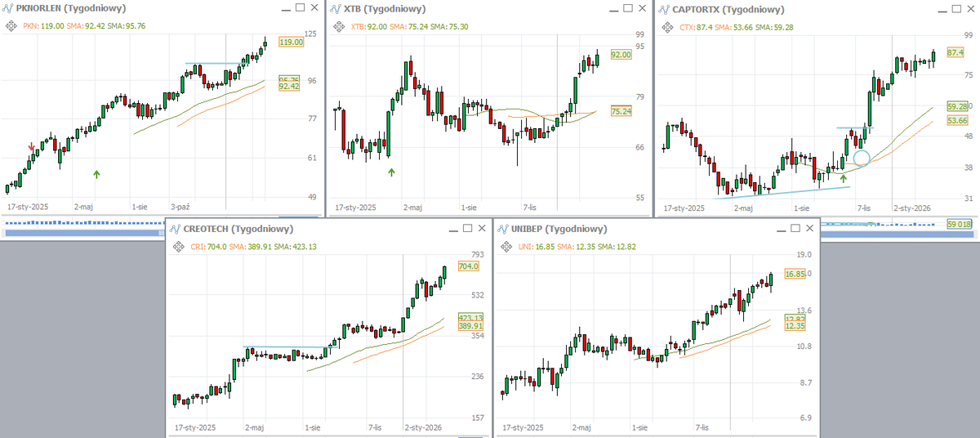Viewport: 980px width, 438px height.
Task: Click the CRI: 704.0 legend label
Action: [210, 246]
